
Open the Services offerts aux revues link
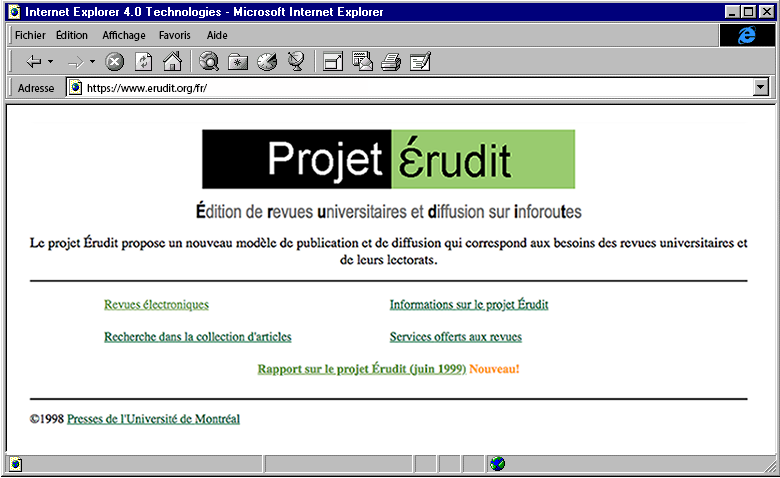[455, 337]
